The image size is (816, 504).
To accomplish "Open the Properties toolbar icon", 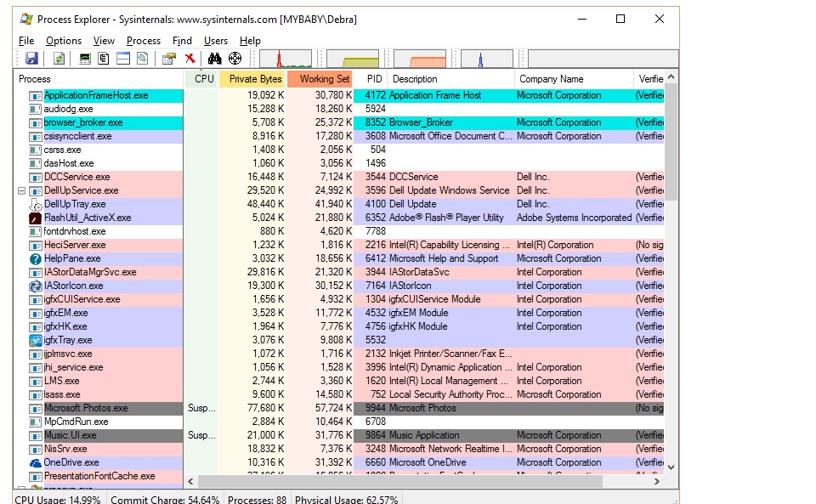I will 168,59.
